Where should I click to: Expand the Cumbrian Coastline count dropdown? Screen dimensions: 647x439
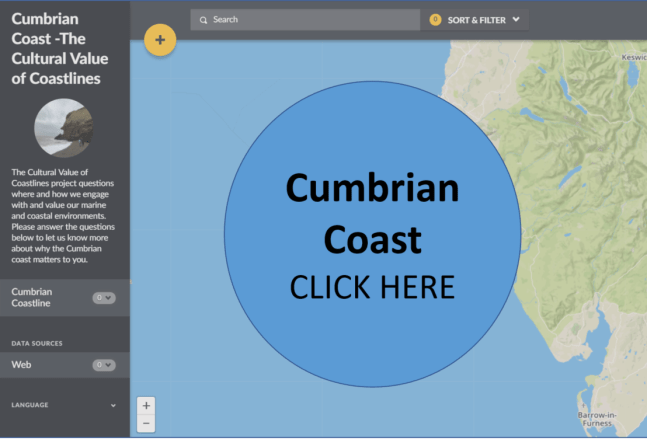pyautogui.click(x=104, y=297)
